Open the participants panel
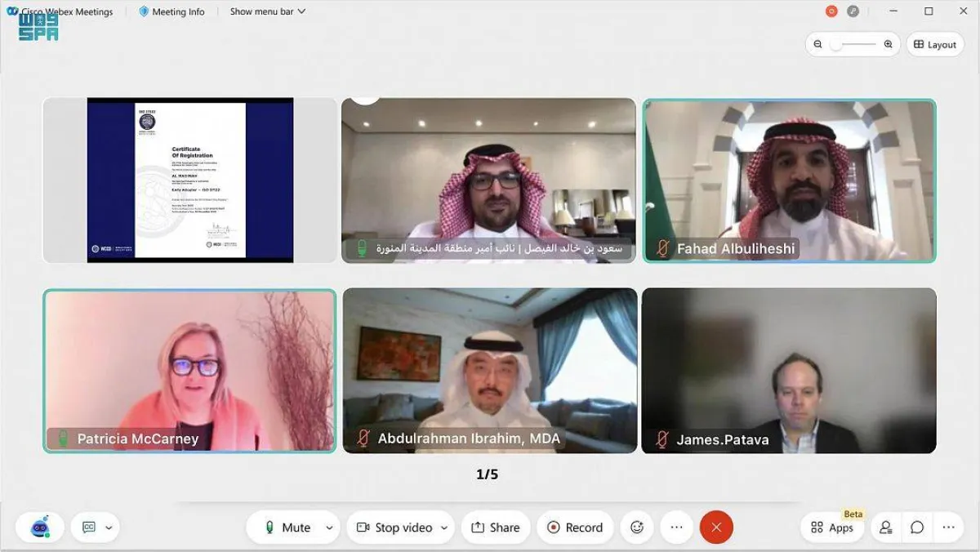980x552 pixels. [x=886, y=528]
